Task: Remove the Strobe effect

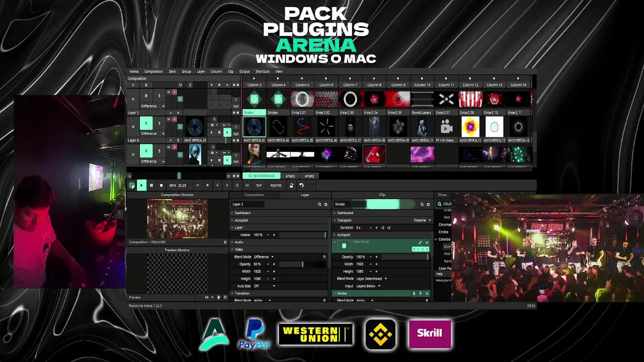Action: pos(427,294)
